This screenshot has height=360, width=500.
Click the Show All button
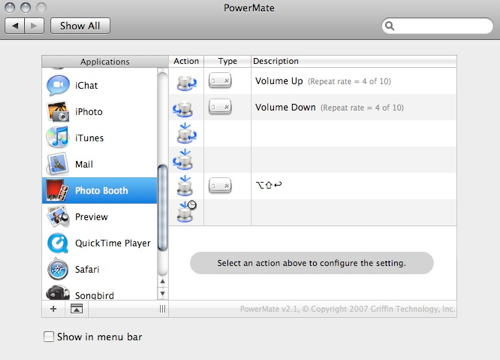click(x=80, y=26)
